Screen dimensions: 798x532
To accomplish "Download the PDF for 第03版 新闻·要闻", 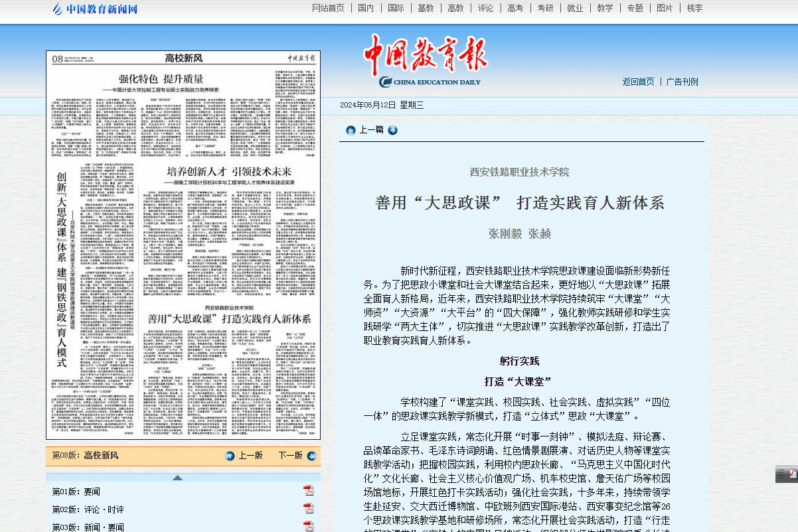I will coord(309,526).
